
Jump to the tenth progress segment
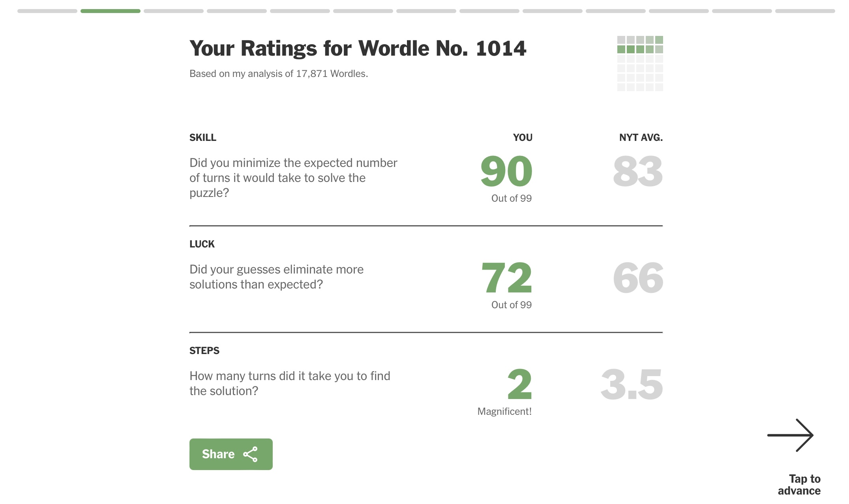click(616, 11)
